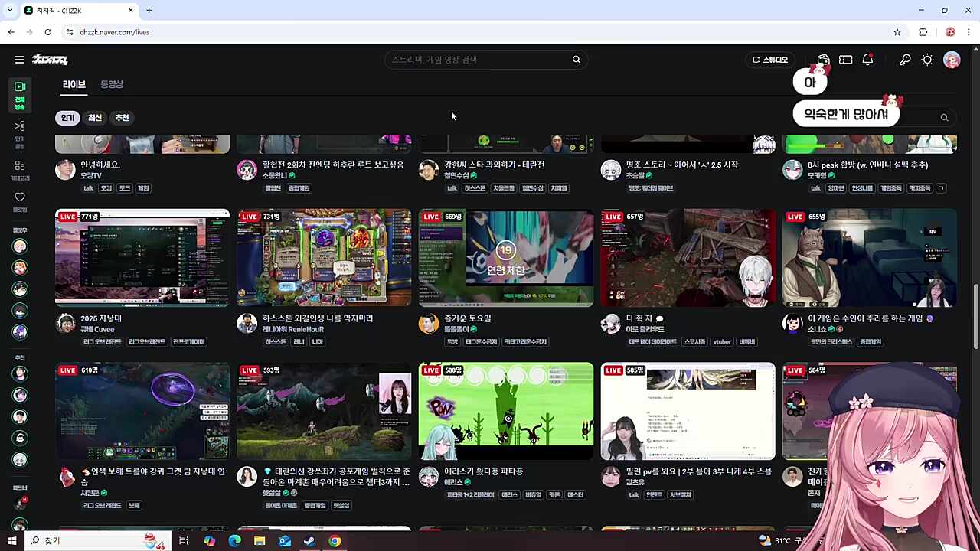Click the 에리스가 왔다 stream title
This screenshot has height=551, width=980.
click(x=484, y=472)
